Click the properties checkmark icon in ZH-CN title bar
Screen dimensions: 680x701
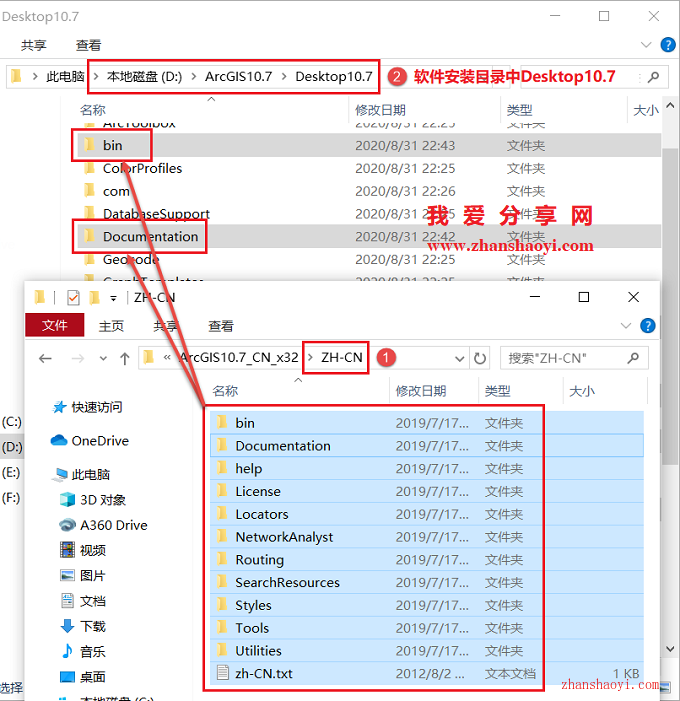[x=73, y=297]
